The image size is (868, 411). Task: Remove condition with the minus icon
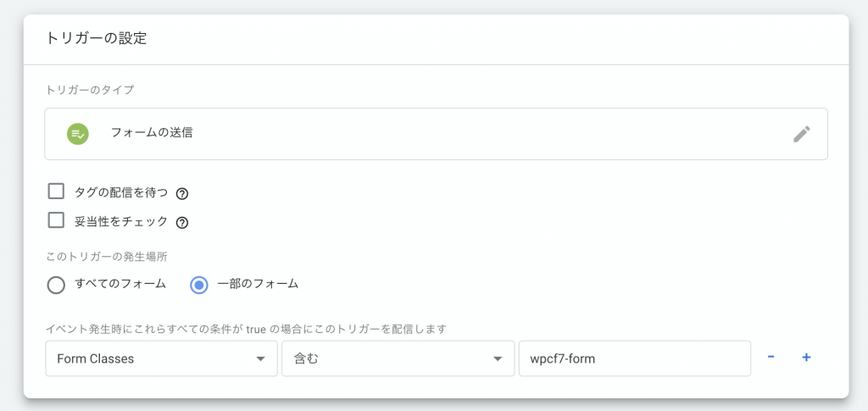[x=771, y=358]
